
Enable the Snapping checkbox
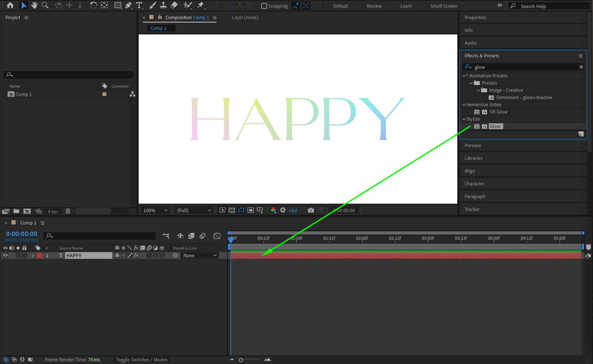(264, 6)
